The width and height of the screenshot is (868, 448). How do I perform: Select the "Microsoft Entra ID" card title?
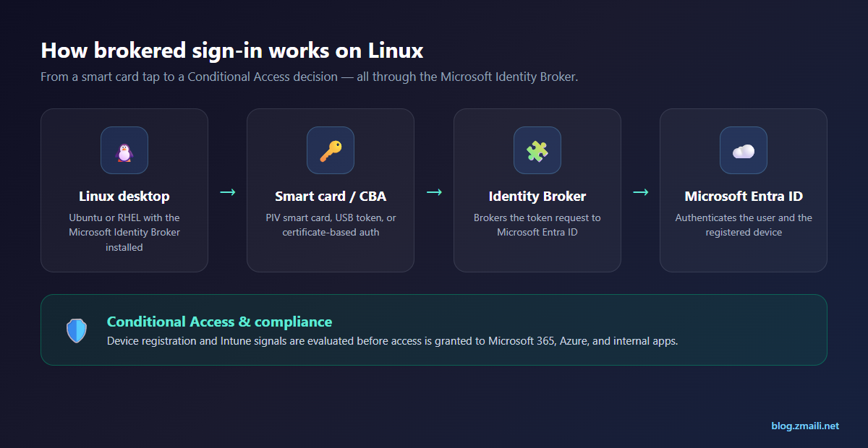coord(744,196)
